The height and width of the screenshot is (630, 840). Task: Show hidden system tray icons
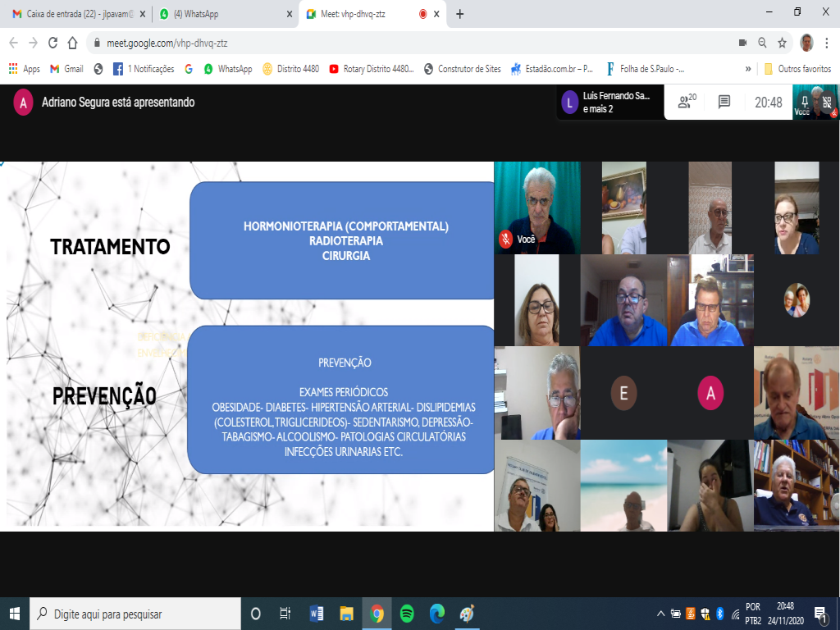[x=660, y=614]
